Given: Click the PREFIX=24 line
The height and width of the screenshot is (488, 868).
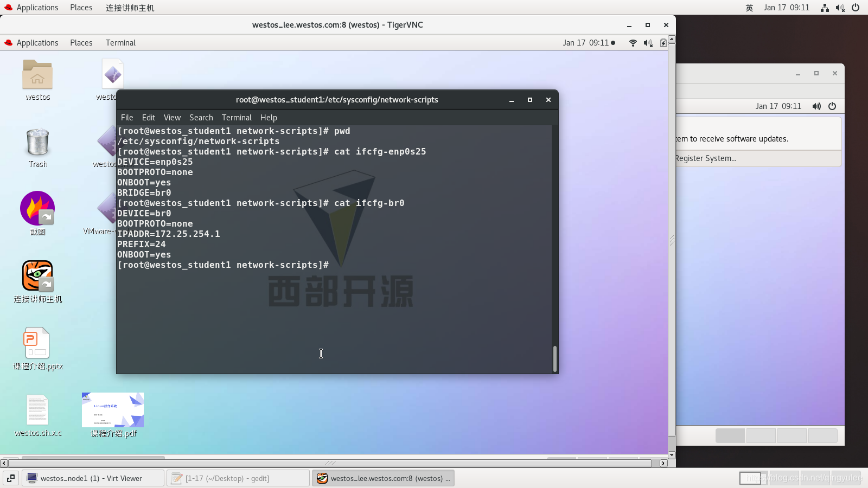Looking at the screenshot, I should (142, 245).
